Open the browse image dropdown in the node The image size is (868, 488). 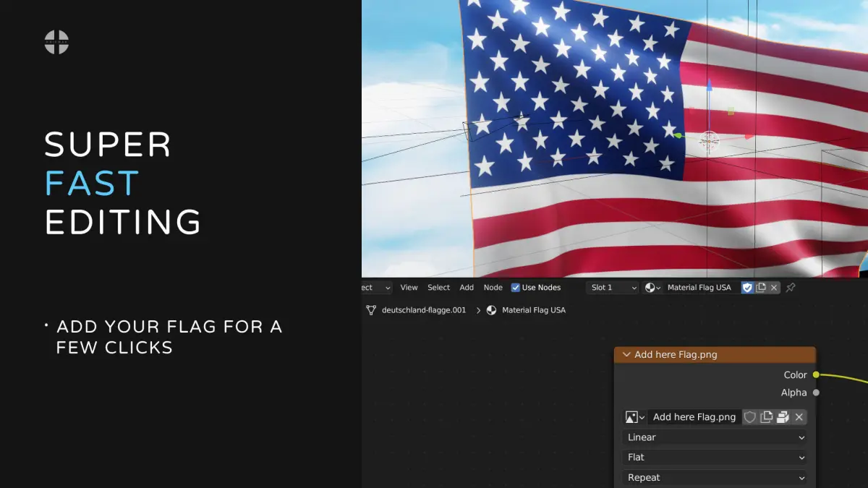(x=634, y=417)
